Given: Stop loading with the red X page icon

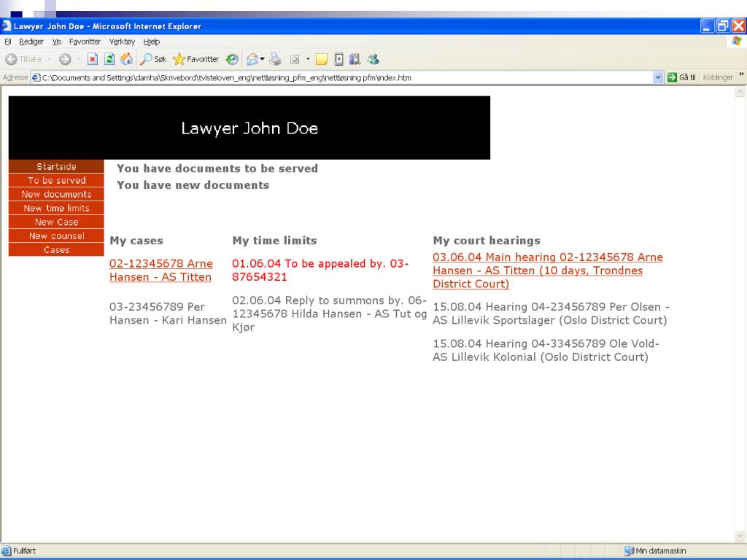Looking at the screenshot, I should click(x=93, y=59).
